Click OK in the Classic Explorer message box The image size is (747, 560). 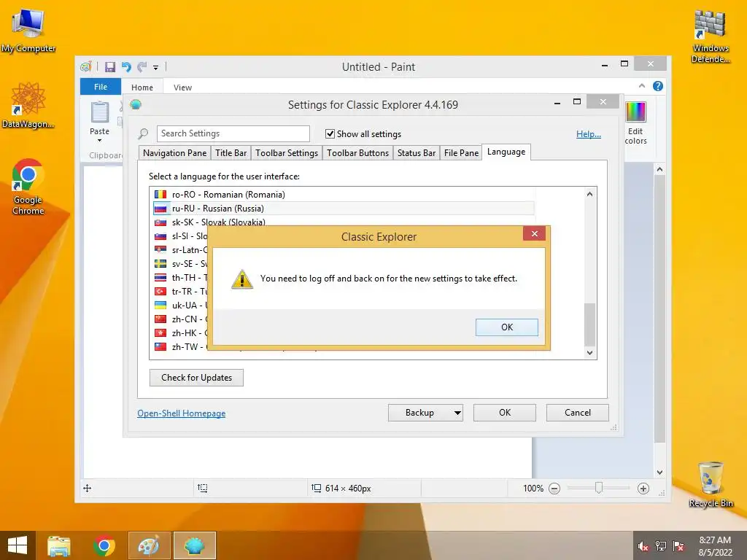[506, 327]
